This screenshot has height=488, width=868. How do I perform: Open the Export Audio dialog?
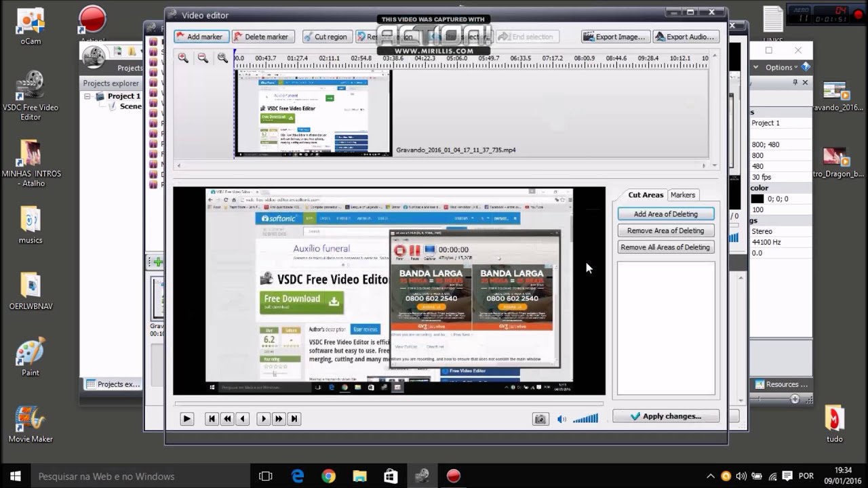pos(686,37)
